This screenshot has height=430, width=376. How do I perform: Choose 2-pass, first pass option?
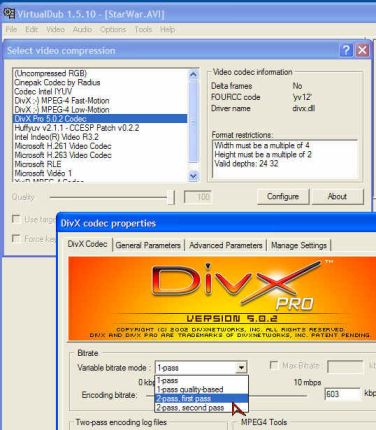tap(201, 398)
